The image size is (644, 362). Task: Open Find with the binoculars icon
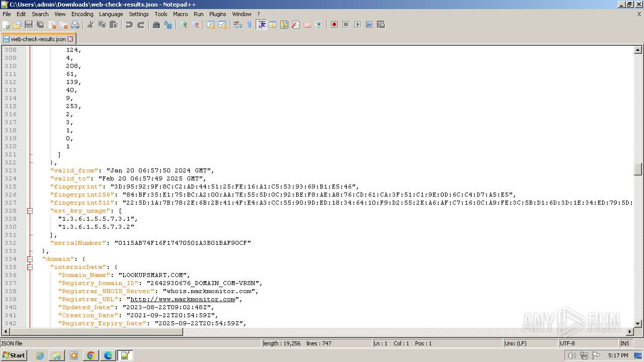pyautogui.click(x=156, y=25)
